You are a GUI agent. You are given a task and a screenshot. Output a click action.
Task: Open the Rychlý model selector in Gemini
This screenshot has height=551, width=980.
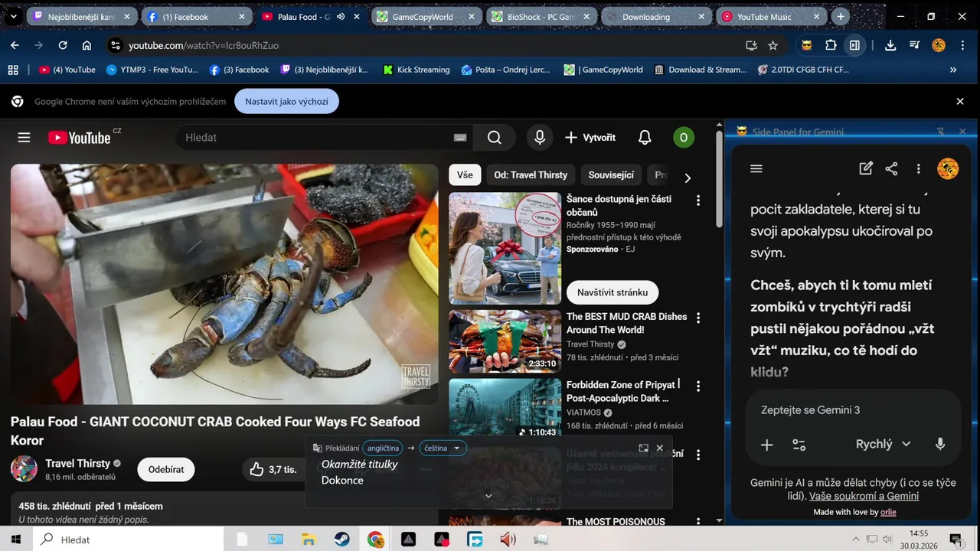pos(883,445)
